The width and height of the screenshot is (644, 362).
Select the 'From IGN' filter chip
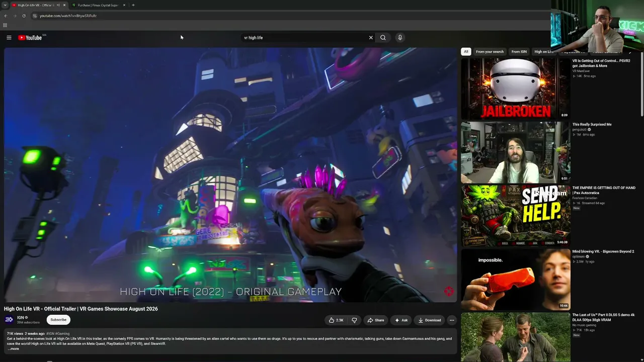click(x=519, y=51)
